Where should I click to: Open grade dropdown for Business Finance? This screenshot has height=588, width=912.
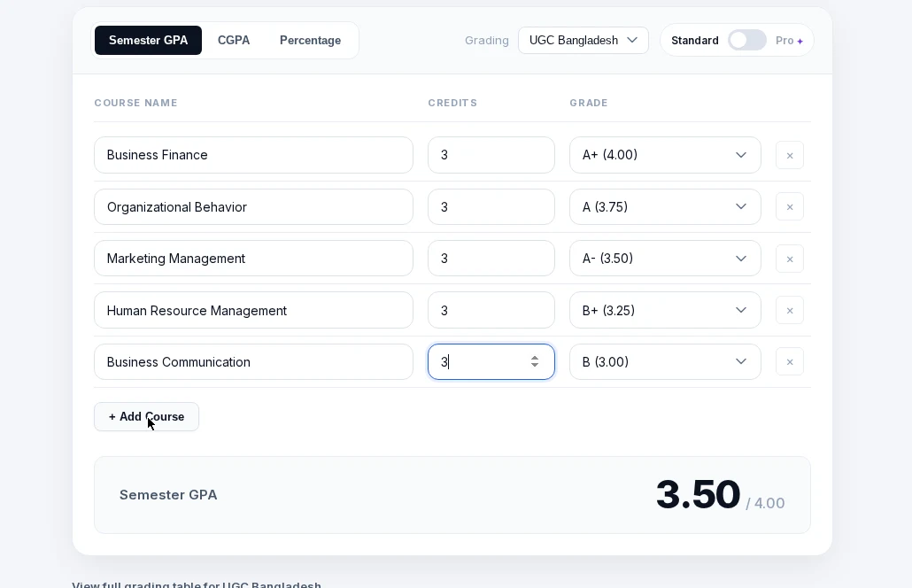pyautogui.click(x=665, y=155)
